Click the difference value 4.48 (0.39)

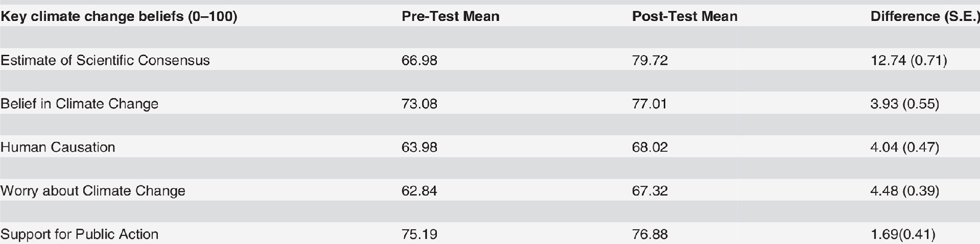point(905,190)
